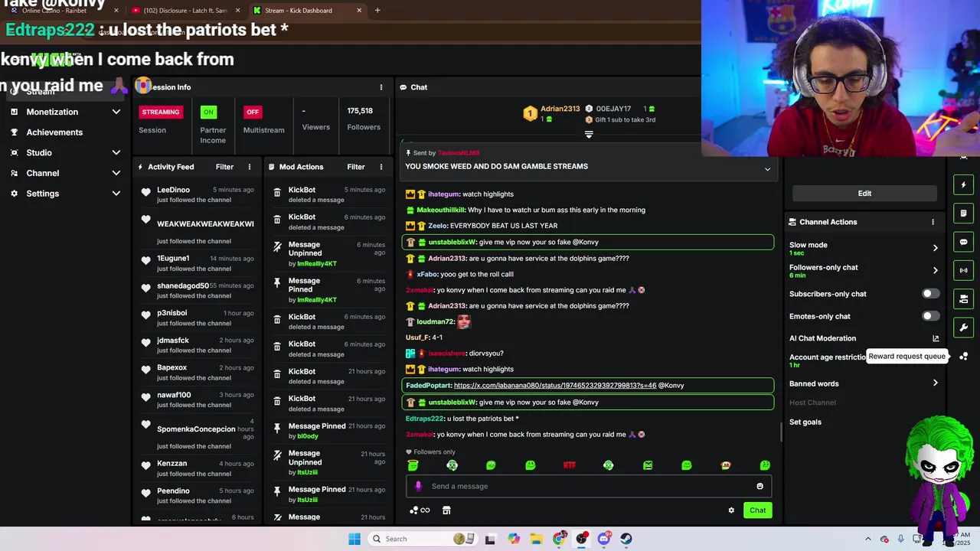Open the wrench tools sidebar icon
Viewport: 980px width, 551px height.
point(963,328)
